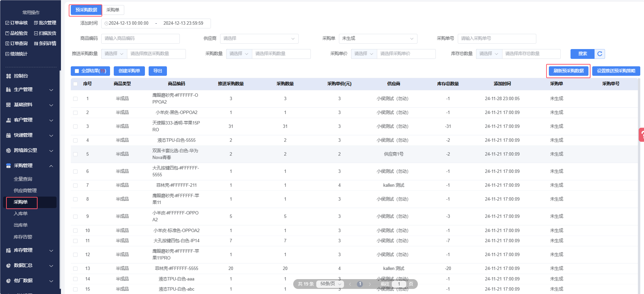The width and height of the screenshot is (644, 294).
Task: Click the 控制台 dashboard icon in sidebar
Action: [x=8, y=76]
